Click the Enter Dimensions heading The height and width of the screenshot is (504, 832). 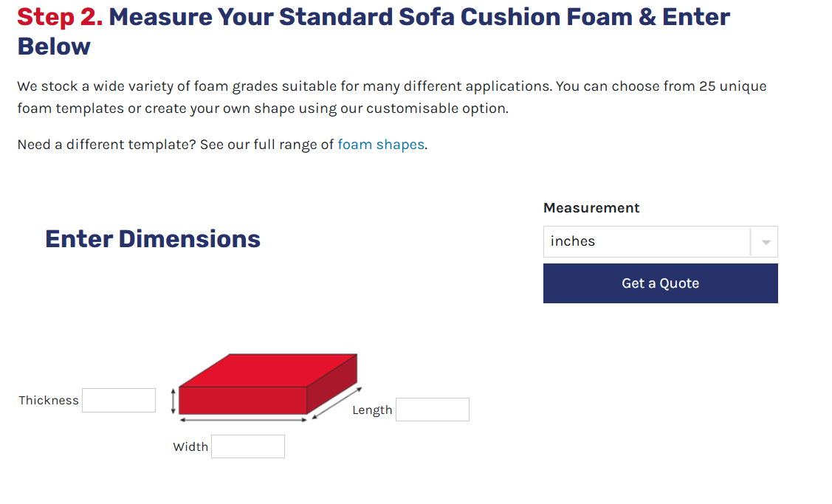click(153, 239)
